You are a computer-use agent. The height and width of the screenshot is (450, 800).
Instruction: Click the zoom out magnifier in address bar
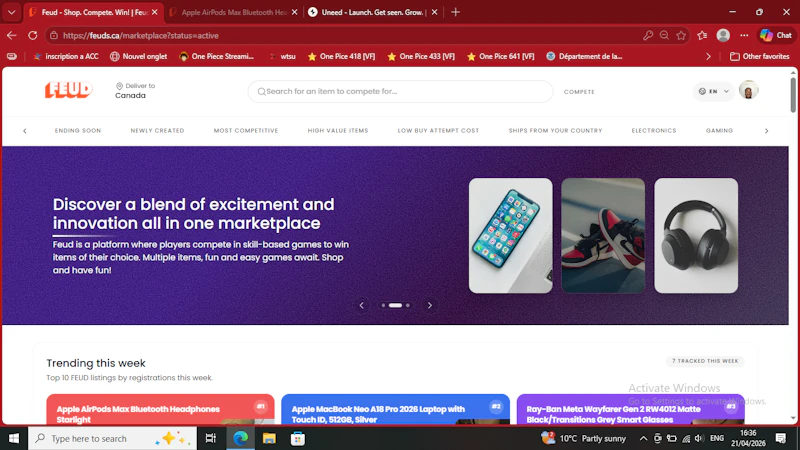tap(664, 35)
